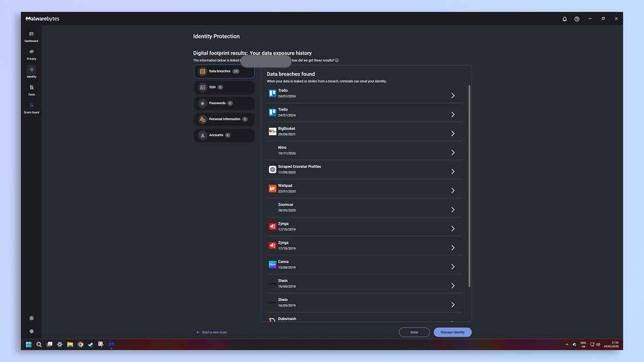Click the Done button
Screen dimensions: 644x362
pos(414,332)
